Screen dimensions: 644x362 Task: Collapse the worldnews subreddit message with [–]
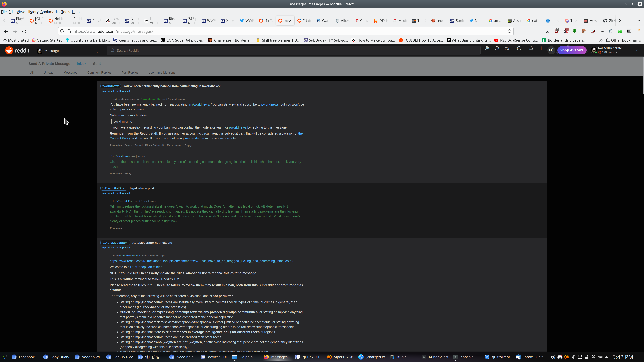pyautogui.click(x=111, y=99)
